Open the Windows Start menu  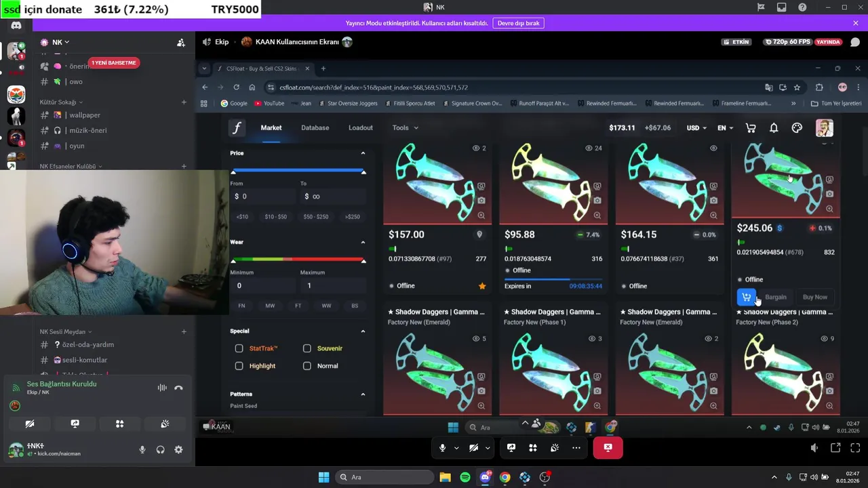click(323, 477)
